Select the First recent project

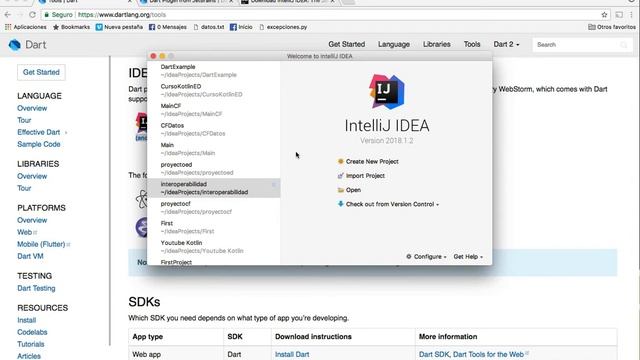click(213, 227)
